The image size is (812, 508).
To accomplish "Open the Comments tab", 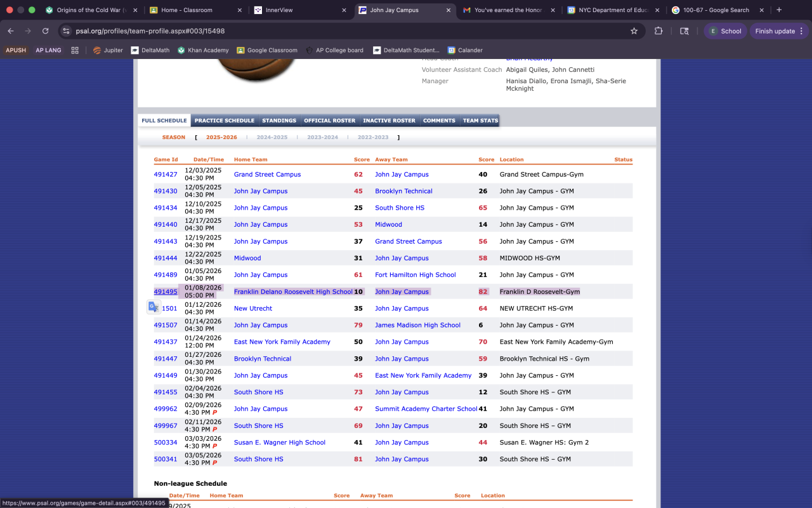I will tap(439, 121).
